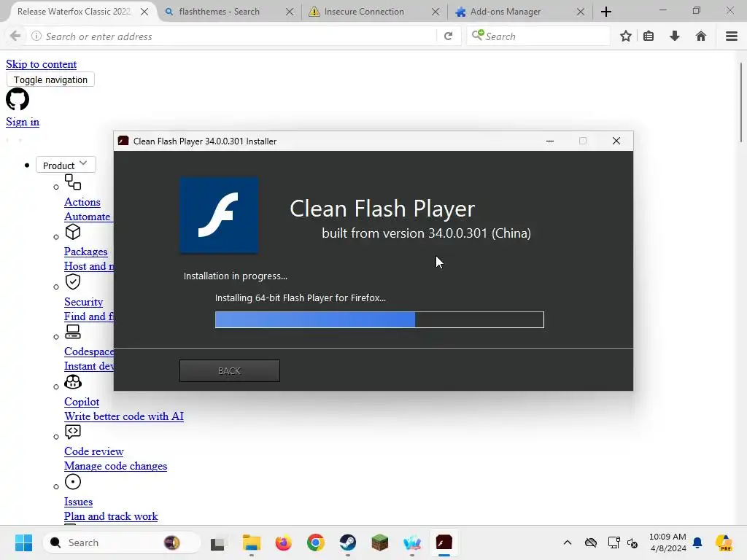Open the Security link
The height and width of the screenshot is (560, 747).
[x=83, y=302]
